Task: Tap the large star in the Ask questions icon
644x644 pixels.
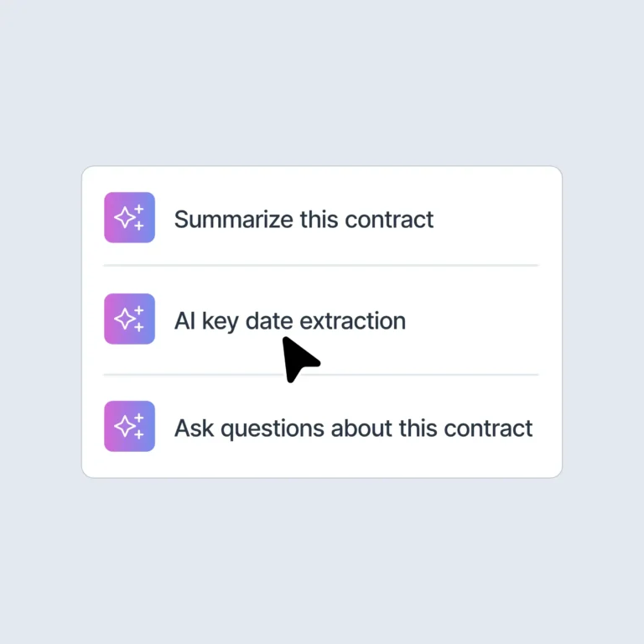Action: (x=125, y=428)
